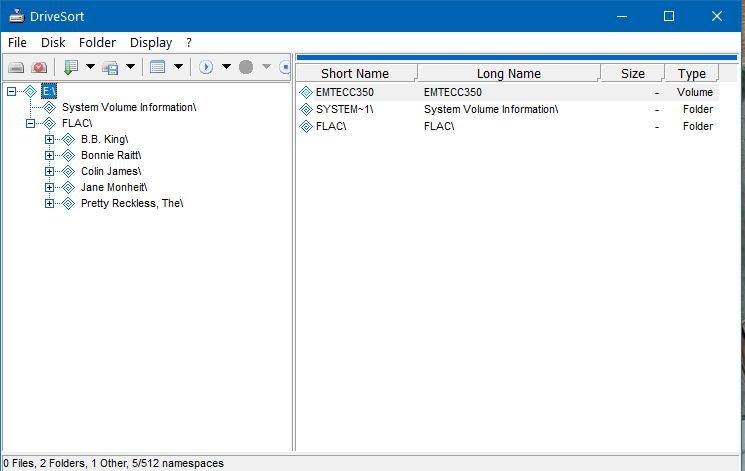Select the E:\ drive in tree
745x471 pixels.
[x=49, y=91]
